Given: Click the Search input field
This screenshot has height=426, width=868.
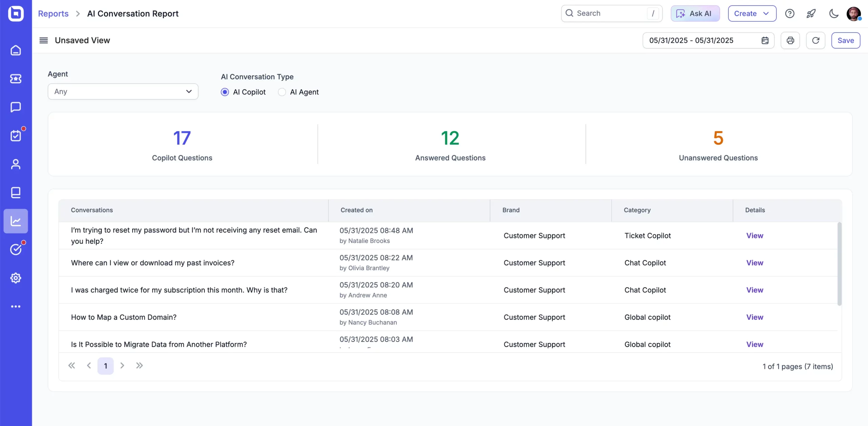Looking at the screenshot, I should coord(612,13).
